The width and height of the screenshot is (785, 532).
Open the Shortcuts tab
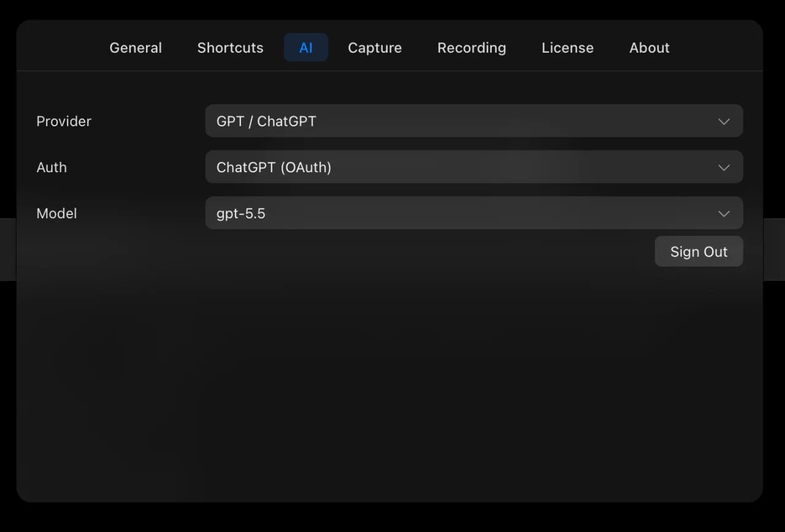[230, 48]
